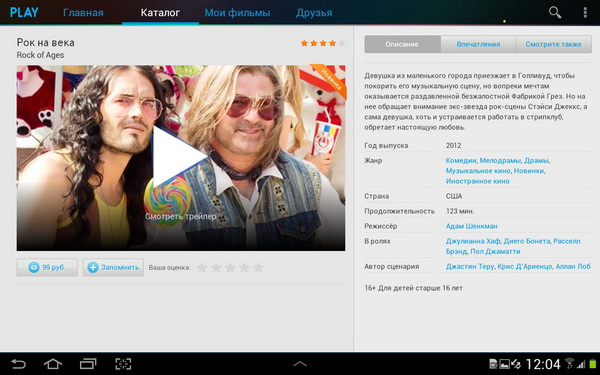600x375 pixels.
Task: Click the PLAY logo
Action: pos(24,12)
